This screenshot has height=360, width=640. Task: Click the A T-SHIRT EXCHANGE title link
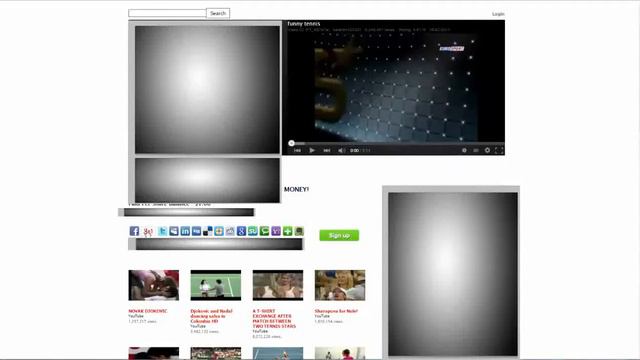tap(274, 318)
